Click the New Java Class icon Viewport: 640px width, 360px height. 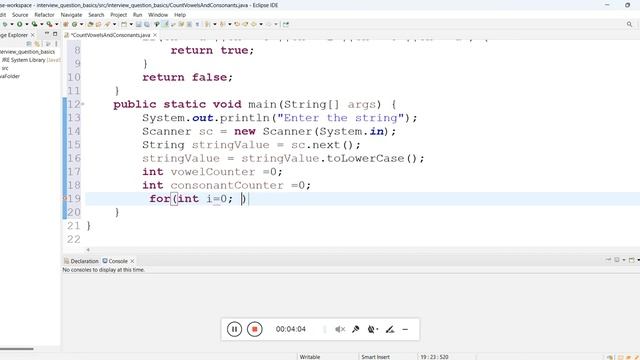(74, 24)
